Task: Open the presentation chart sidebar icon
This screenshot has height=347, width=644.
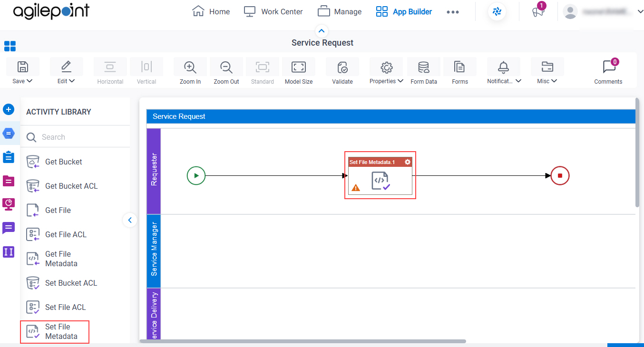Action: 9,204
